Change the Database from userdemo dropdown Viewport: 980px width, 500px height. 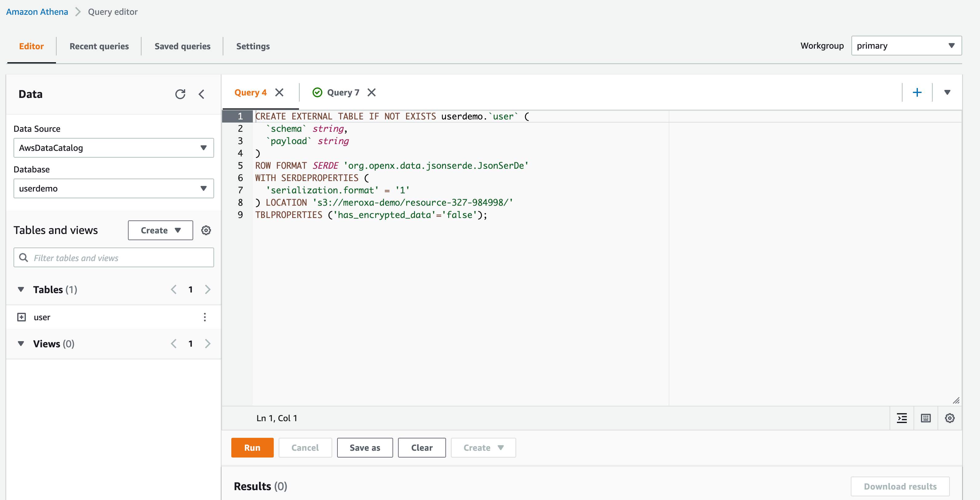[x=113, y=188]
